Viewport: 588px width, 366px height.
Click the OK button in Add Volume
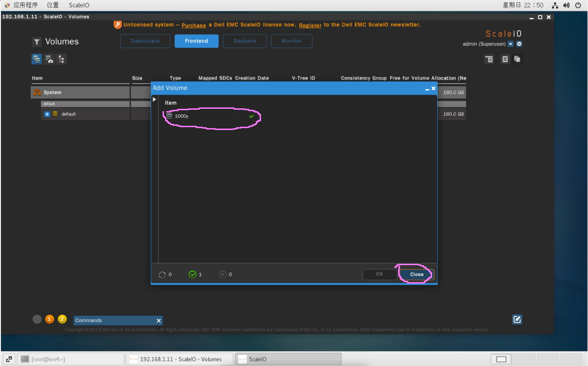coord(380,274)
